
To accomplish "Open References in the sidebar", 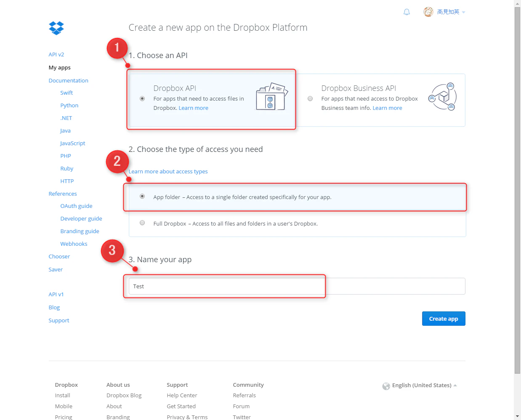I will click(x=63, y=194).
